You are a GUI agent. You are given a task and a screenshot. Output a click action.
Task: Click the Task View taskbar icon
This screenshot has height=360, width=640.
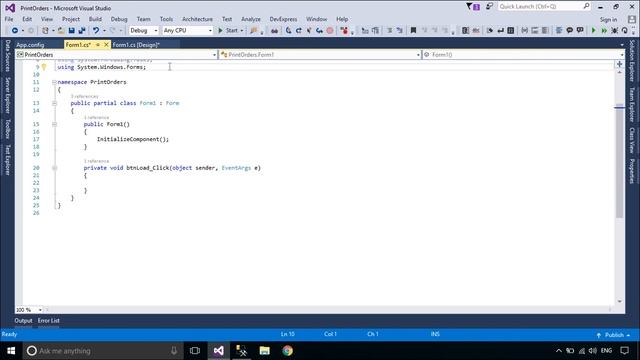point(195,351)
